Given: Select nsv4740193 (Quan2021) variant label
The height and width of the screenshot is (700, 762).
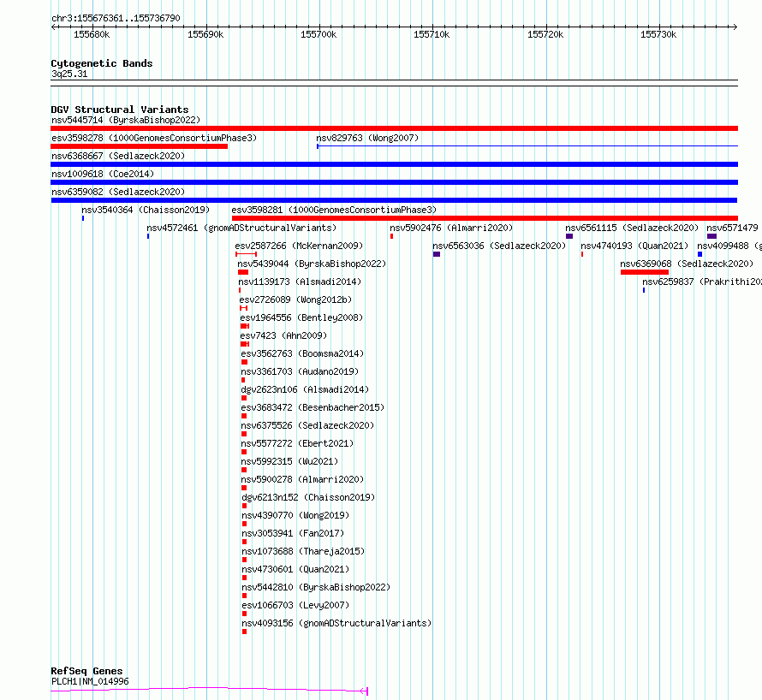Looking at the screenshot, I should tap(634, 246).
